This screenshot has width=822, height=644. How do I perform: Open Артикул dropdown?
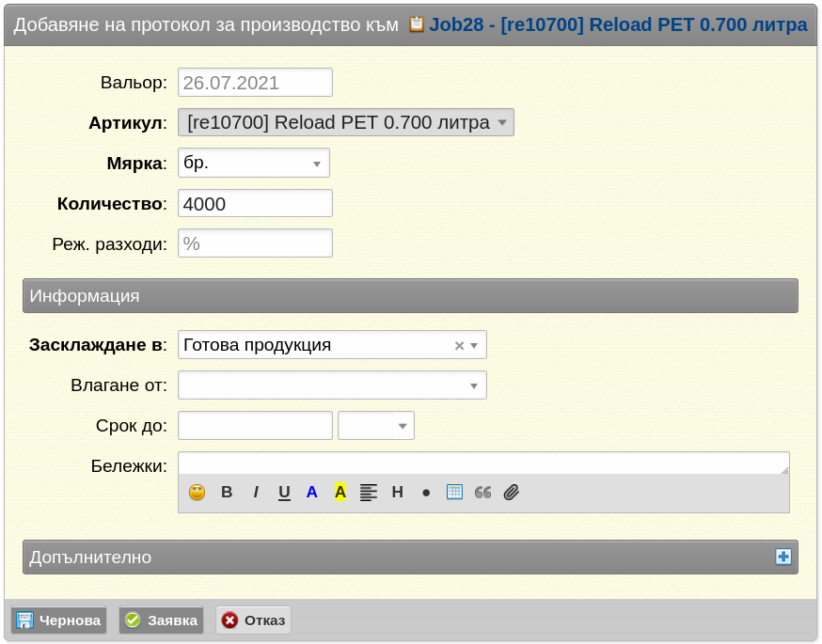[x=346, y=122]
